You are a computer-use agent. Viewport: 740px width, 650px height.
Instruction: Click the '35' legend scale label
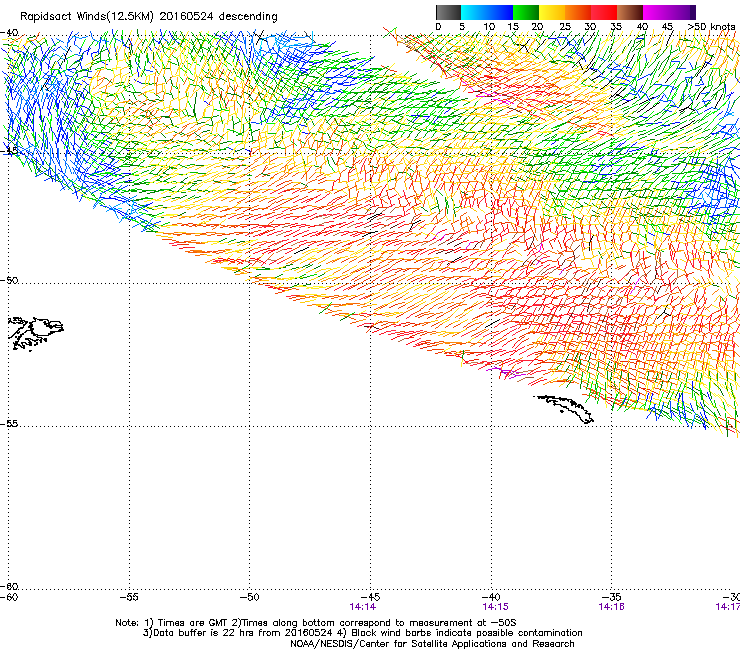click(616, 27)
